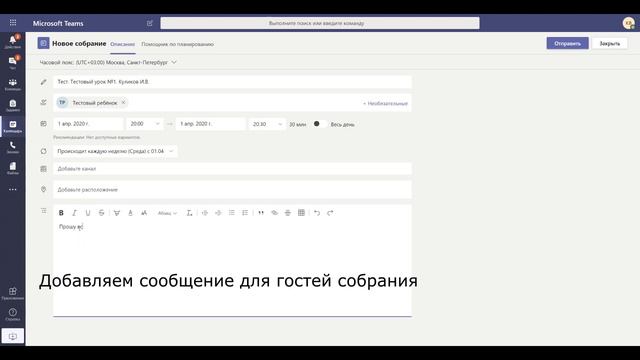Image resolution: width=640 pixels, height=360 pixels.
Task: Open Chat in the sidebar
Action: 13,62
